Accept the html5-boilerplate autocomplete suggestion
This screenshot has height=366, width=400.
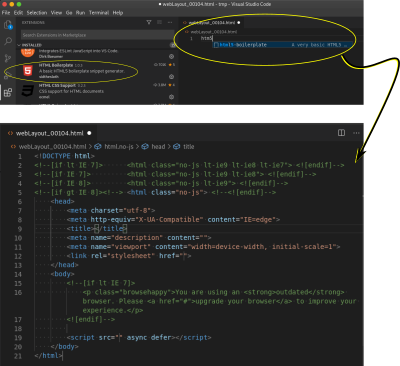(282, 45)
